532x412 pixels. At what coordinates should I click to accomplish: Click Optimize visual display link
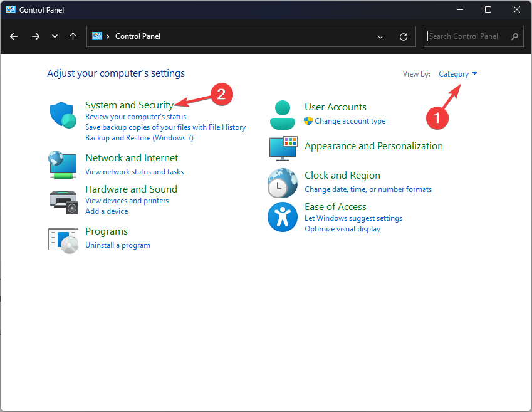[x=342, y=229]
